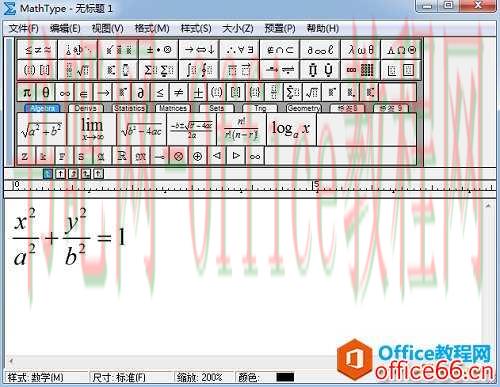The image size is (500, 387).
Task: Open the matrix templates palette
Action: click(360, 70)
